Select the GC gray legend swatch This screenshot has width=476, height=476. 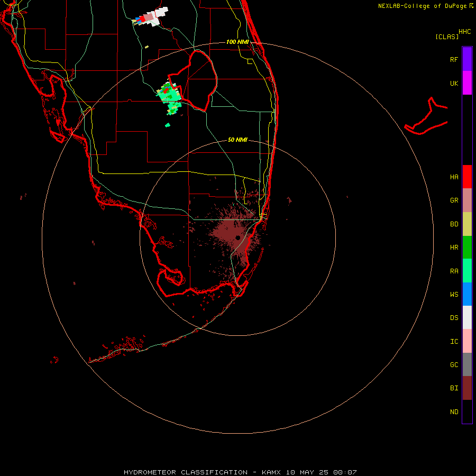tap(467, 364)
